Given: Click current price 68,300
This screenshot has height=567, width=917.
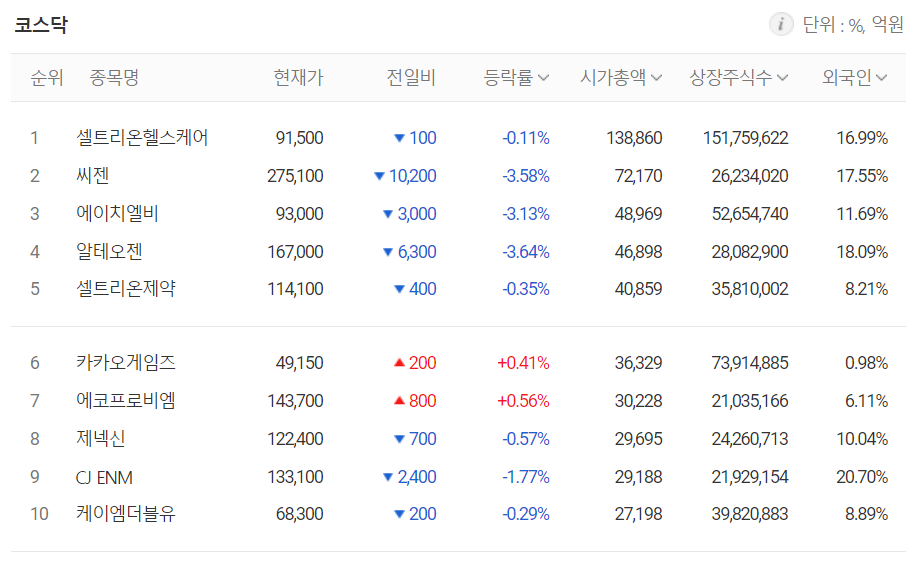Looking at the screenshot, I should click(299, 514).
